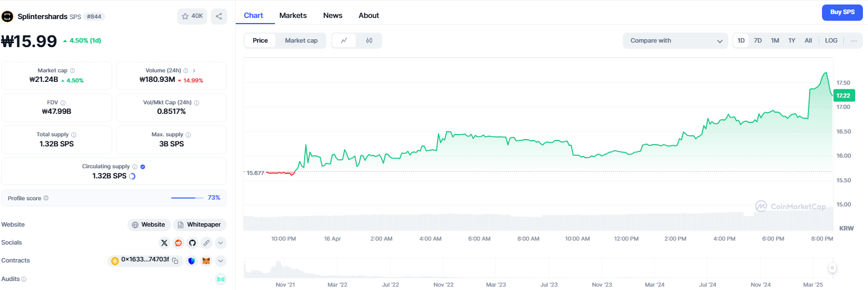The width and height of the screenshot is (868, 290).
Task: Open the share icon button
Action: point(219,16)
